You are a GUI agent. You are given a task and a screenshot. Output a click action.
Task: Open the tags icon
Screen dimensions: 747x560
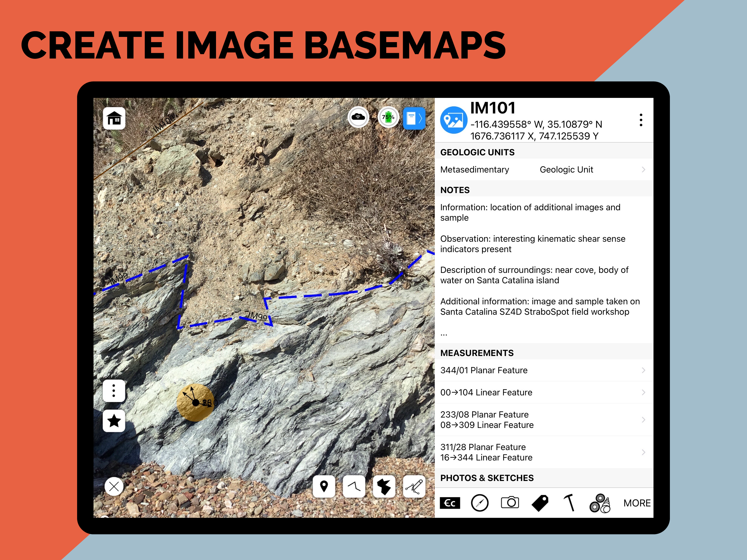tap(540, 503)
